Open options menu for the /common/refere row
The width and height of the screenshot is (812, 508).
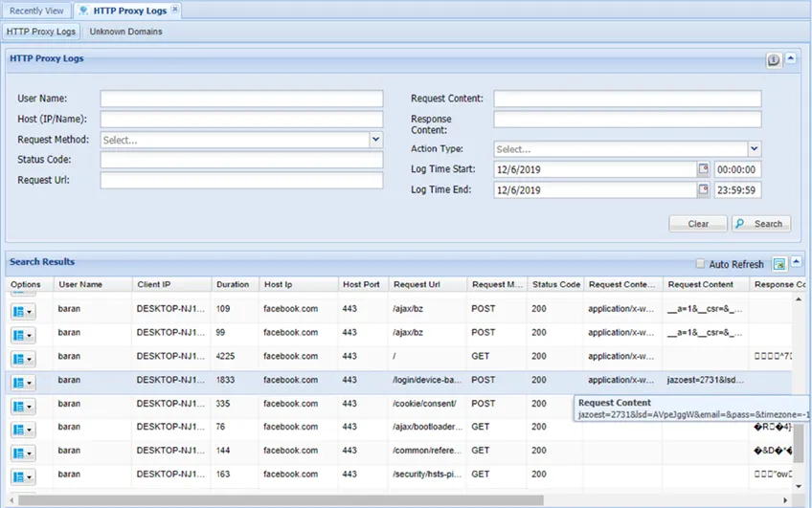pos(22,453)
